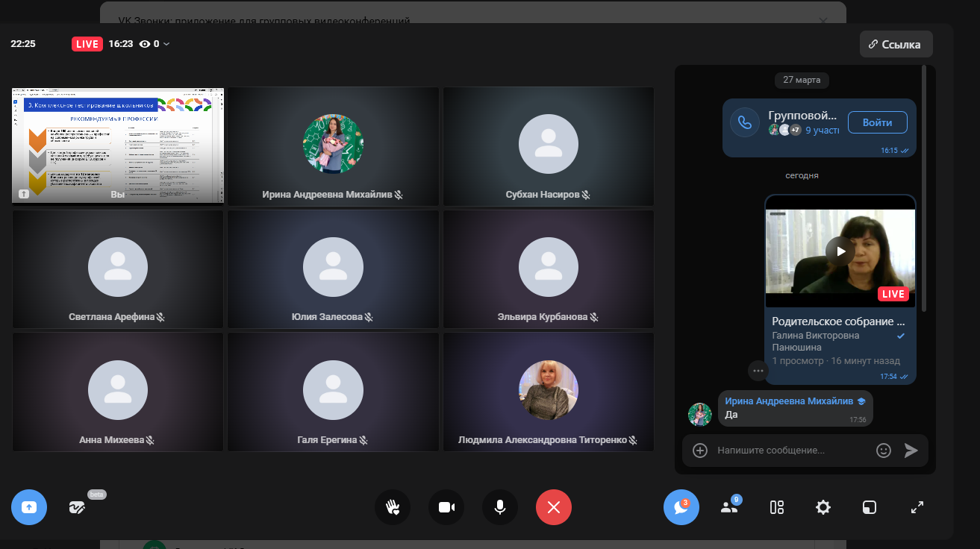Image resolution: width=980 pixels, height=549 pixels.
Task: Expand the call to fullscreen
Action: [x=917, y=507]
